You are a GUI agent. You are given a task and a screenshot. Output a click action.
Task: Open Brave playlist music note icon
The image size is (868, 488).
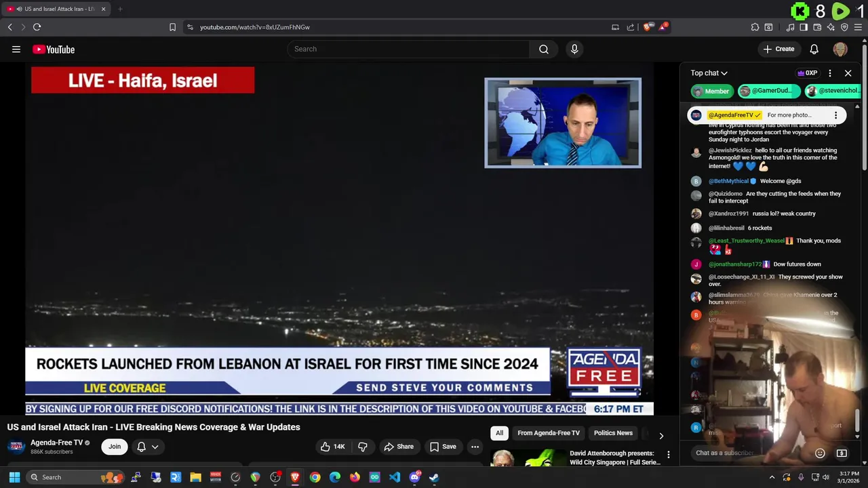click(790, 27)
